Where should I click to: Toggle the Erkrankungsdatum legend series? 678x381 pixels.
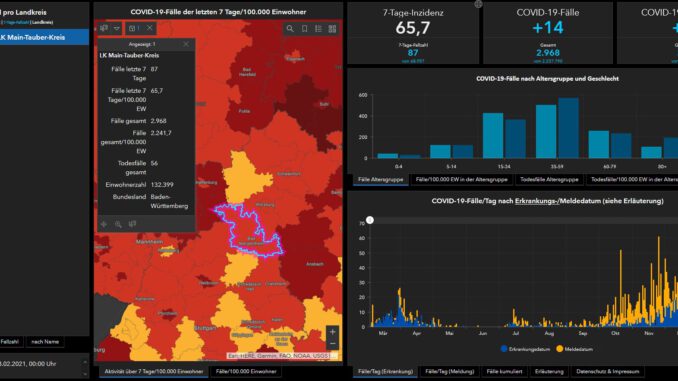click(525, 349)
